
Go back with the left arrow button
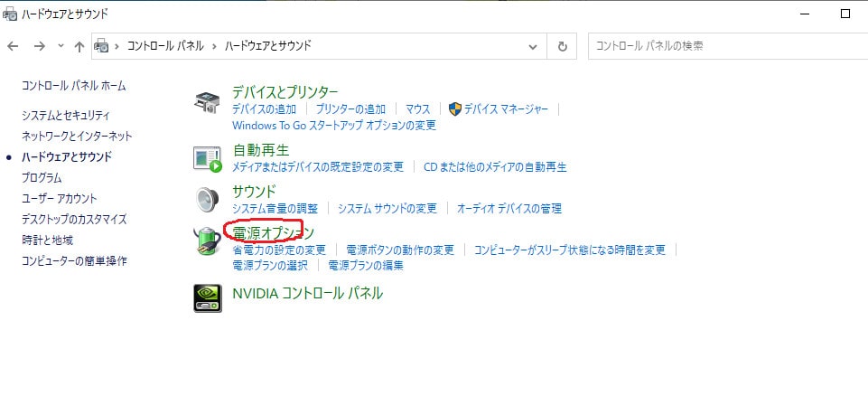click(x=14, y=46)
